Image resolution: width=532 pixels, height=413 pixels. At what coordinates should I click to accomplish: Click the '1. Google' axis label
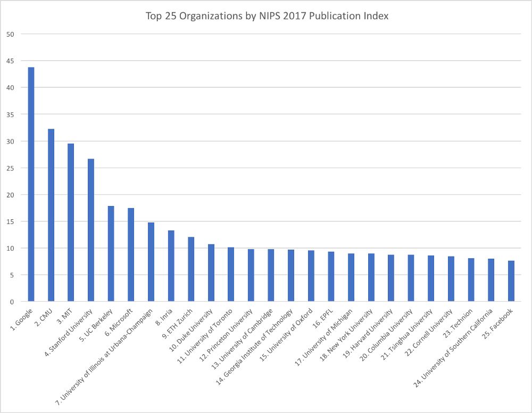pyautogui.click(x=22, y=319)
